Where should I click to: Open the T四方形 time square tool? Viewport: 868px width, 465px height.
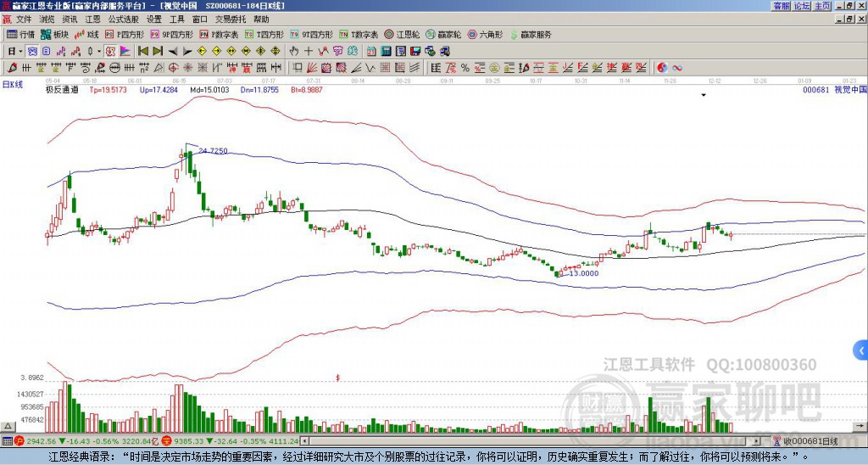pyautogui.click(x=264, y=34)
